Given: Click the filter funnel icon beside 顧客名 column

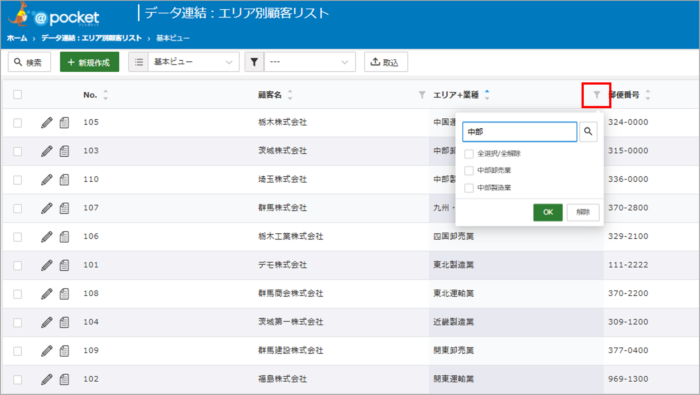Looking at the screenshot, I should coord(422,95).
